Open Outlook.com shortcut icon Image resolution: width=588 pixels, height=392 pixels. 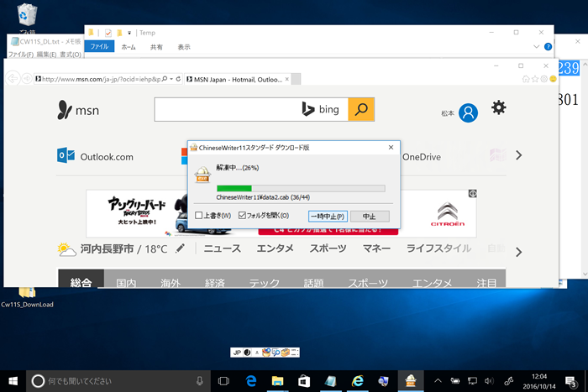pyautogui.click(x=66, y=155)
